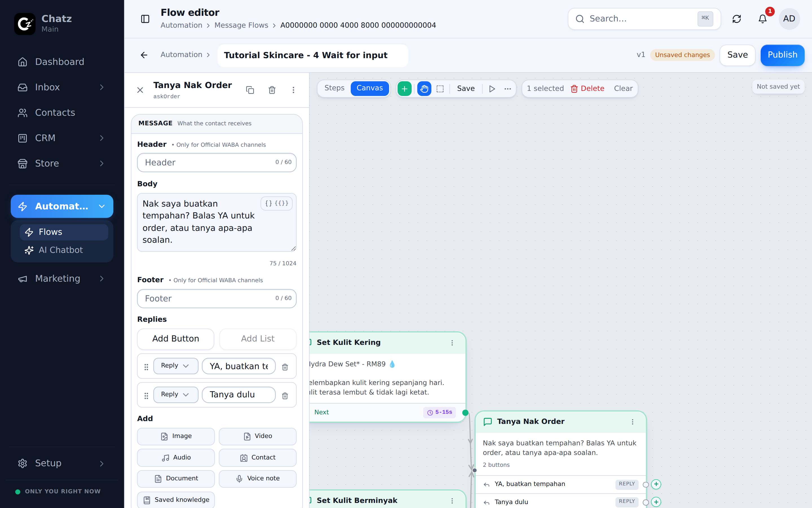
Task: Add an Audio attachment
Action: 176,457
